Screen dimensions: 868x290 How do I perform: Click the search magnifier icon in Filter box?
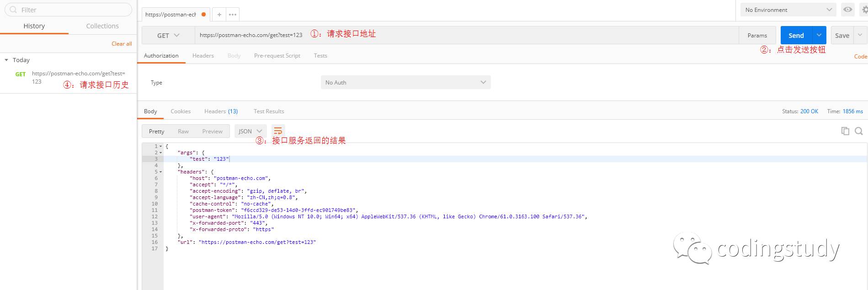[13, 10]
